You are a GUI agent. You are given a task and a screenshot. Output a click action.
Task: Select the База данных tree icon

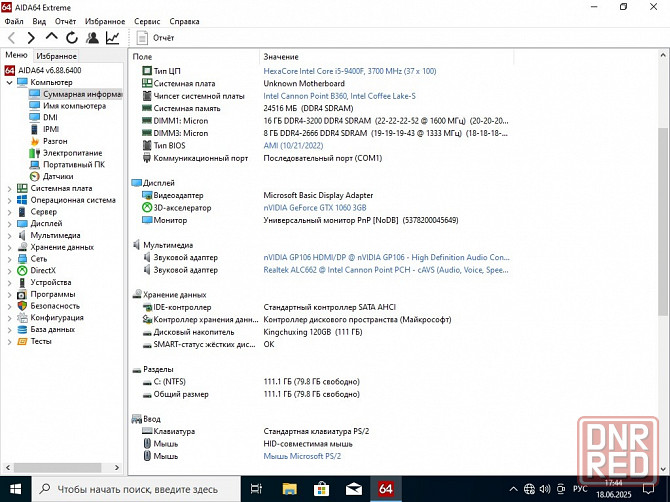22,329
